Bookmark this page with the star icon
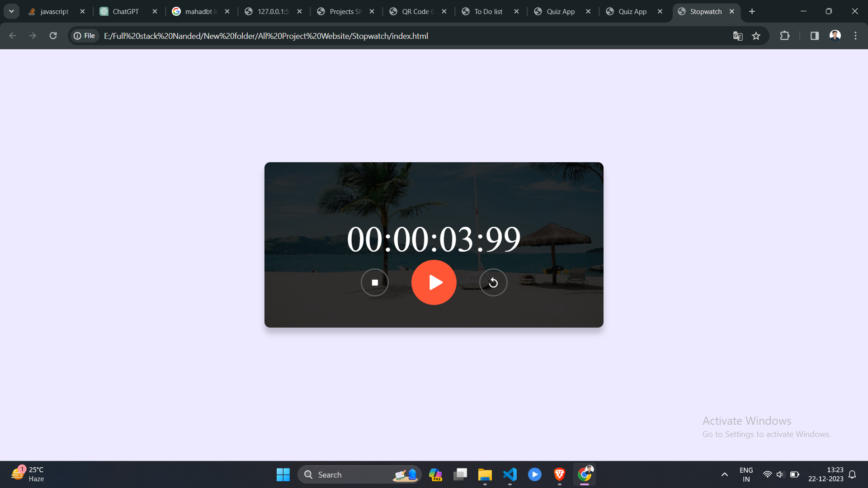 pyautogui.click(x=756, y=36)
